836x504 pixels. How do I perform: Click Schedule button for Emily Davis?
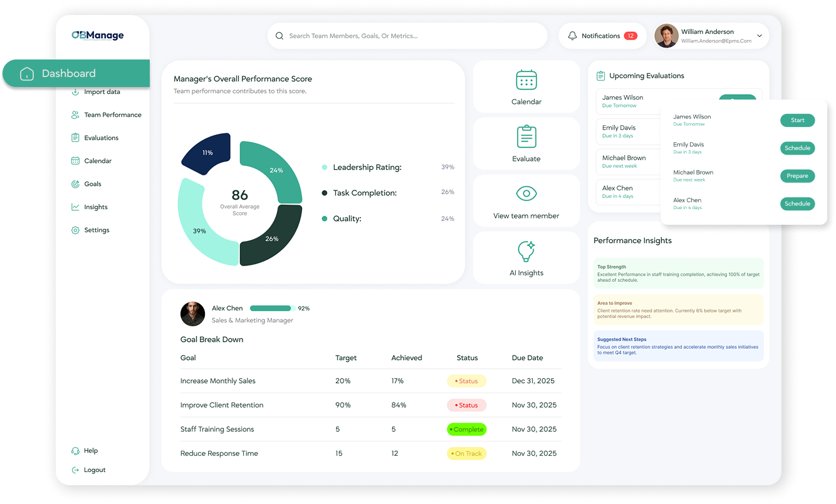(x=797, y=148)
